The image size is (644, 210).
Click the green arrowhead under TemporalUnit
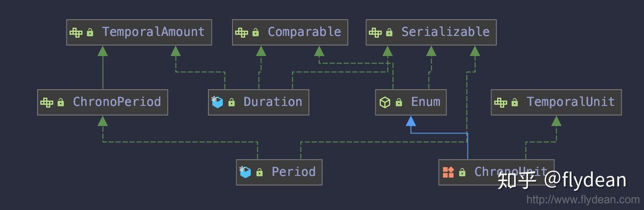tap(556, 121)
